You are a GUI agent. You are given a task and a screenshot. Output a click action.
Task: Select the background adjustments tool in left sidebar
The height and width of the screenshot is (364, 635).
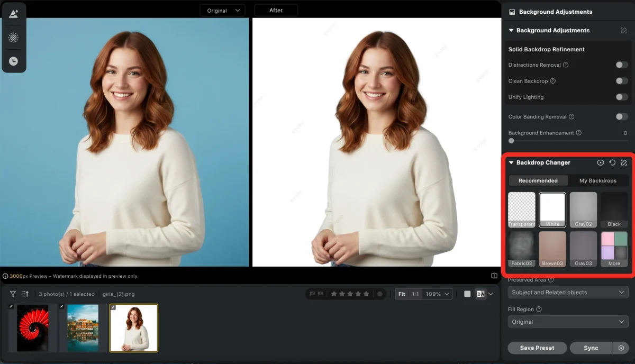(x=14, y=14)
